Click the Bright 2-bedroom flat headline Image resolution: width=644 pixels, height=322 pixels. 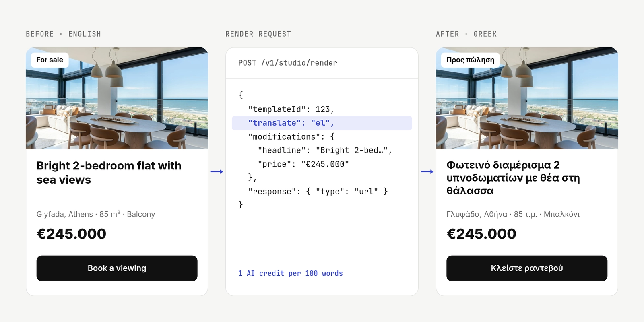109,173
